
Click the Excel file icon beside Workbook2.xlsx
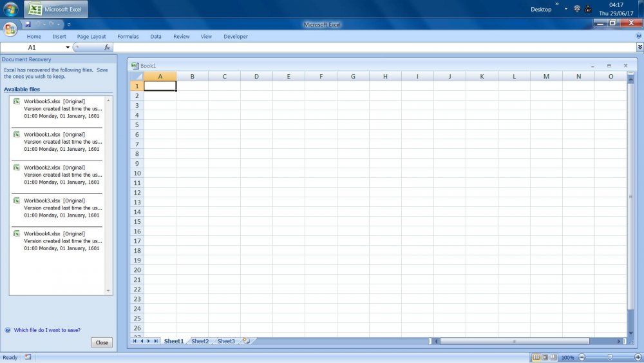coord(17,168)
